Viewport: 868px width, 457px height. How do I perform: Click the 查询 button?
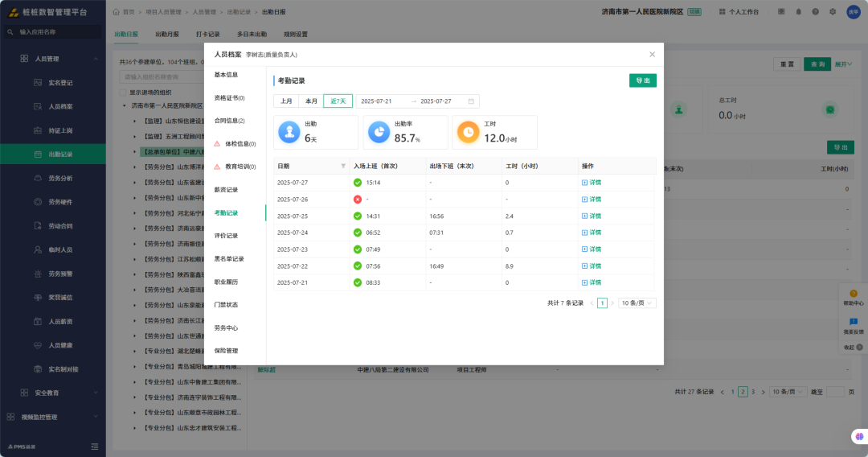coord(817,64)
